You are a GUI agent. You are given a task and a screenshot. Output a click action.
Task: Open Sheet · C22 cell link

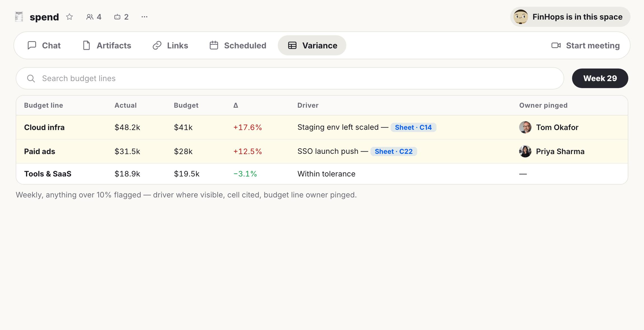(x=394, y=152)
